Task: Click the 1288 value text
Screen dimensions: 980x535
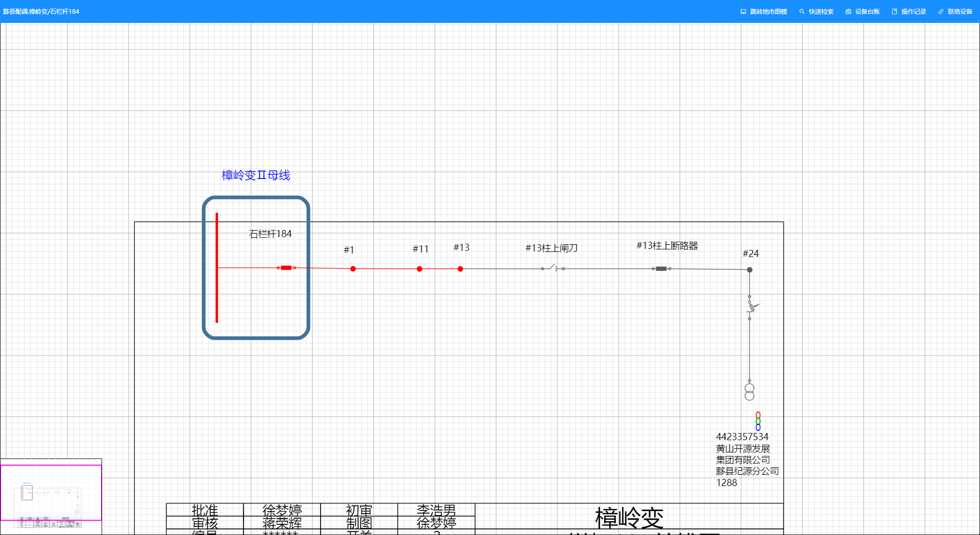Action: coord(726,482)
